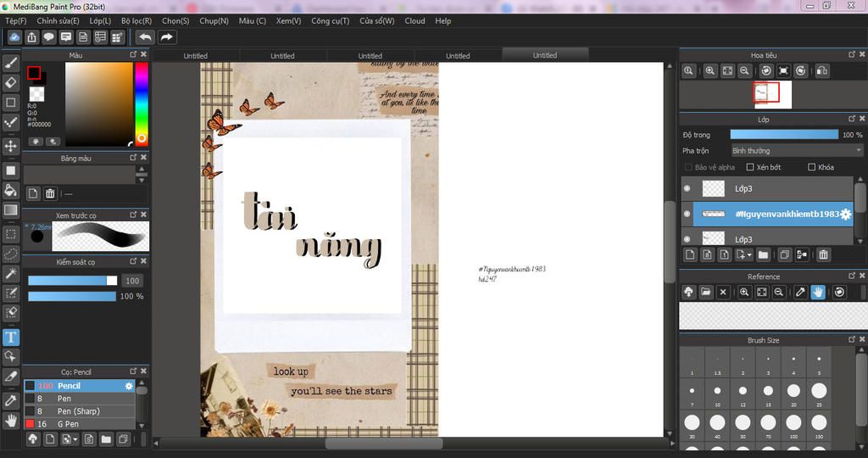Select the Dot tool in the toolbar
Image resolution: width=868 pixels, height=458 pixels.
10,122
